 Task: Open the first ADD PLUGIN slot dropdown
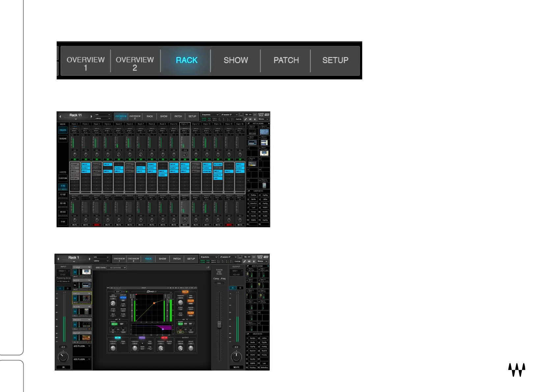pyautogui.click(x=82, y=346)
